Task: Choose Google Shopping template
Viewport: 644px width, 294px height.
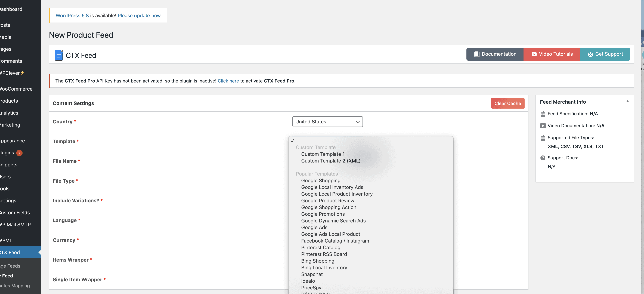Action: (320, 181)
